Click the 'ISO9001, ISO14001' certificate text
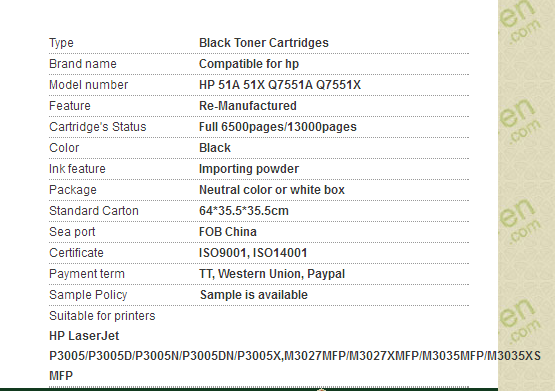The image size is (555, 391). [x=253, y=253]
